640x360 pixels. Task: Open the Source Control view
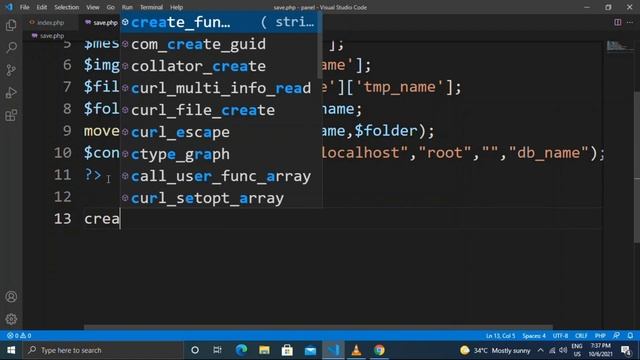tap(11, 70)
